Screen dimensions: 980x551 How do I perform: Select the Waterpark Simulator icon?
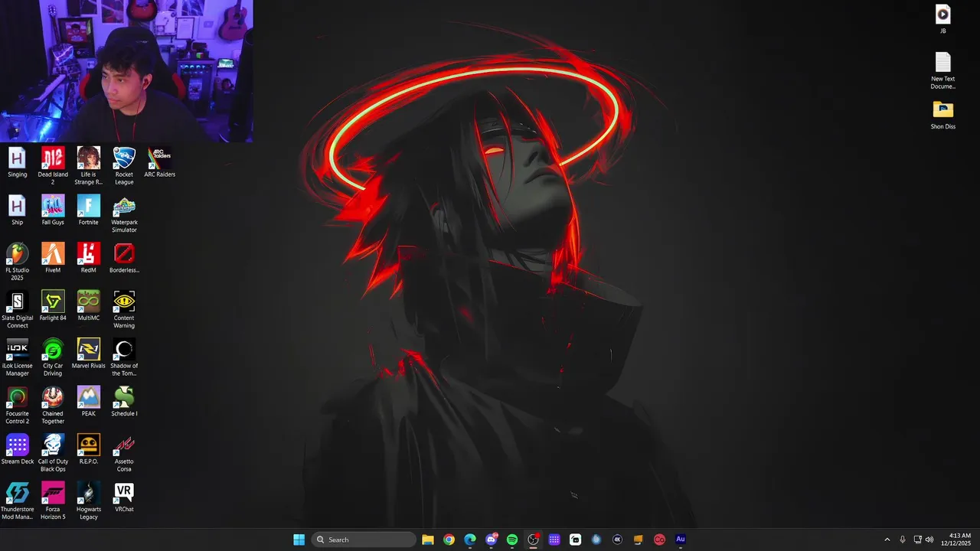(x=124, y=214)
